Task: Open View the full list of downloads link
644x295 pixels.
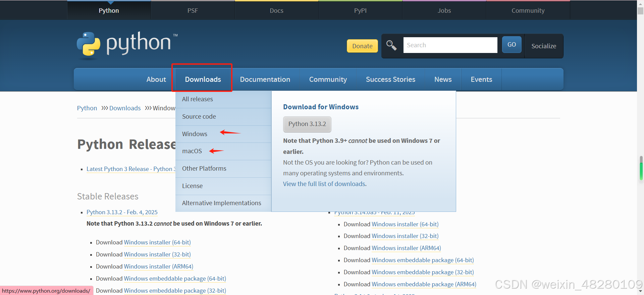Action: 324,184
